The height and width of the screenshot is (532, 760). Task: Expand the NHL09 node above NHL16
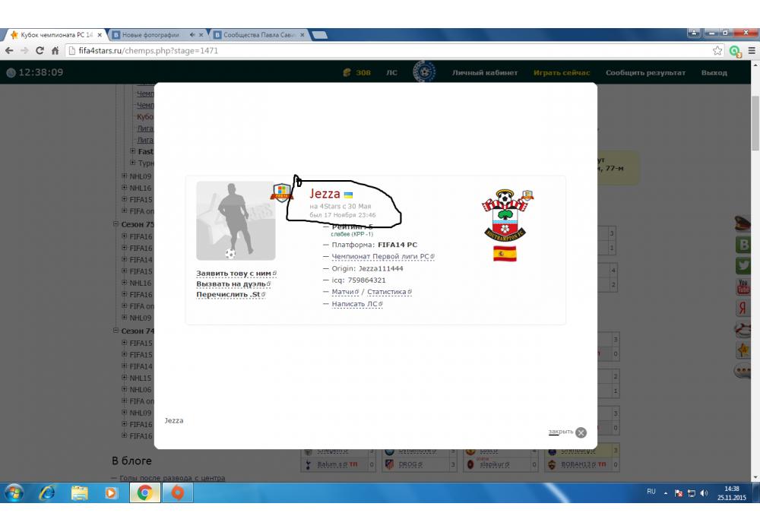click(125, 176)
